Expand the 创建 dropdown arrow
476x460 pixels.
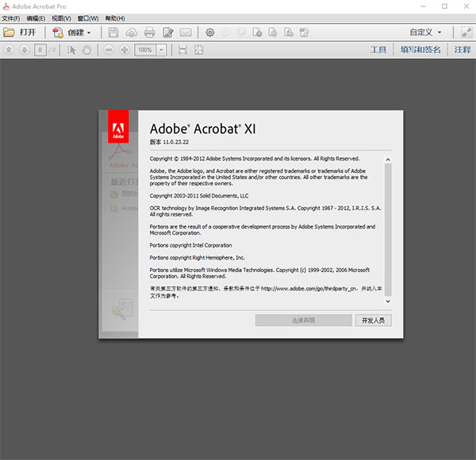[x=89, y=33]
